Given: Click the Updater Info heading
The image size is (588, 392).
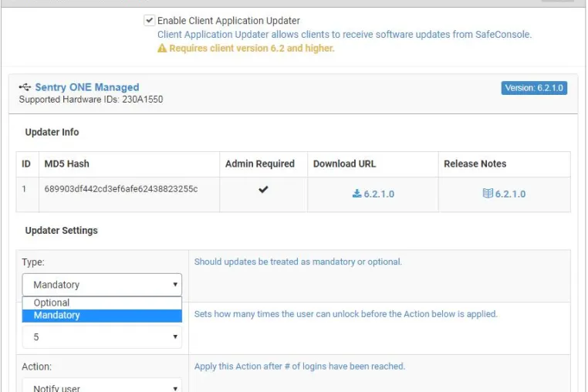Looking at the screenshot, I should coord(52,132).
